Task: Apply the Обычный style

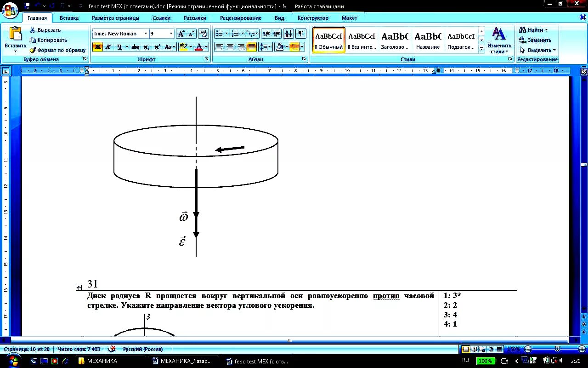Action: [329, 40]
